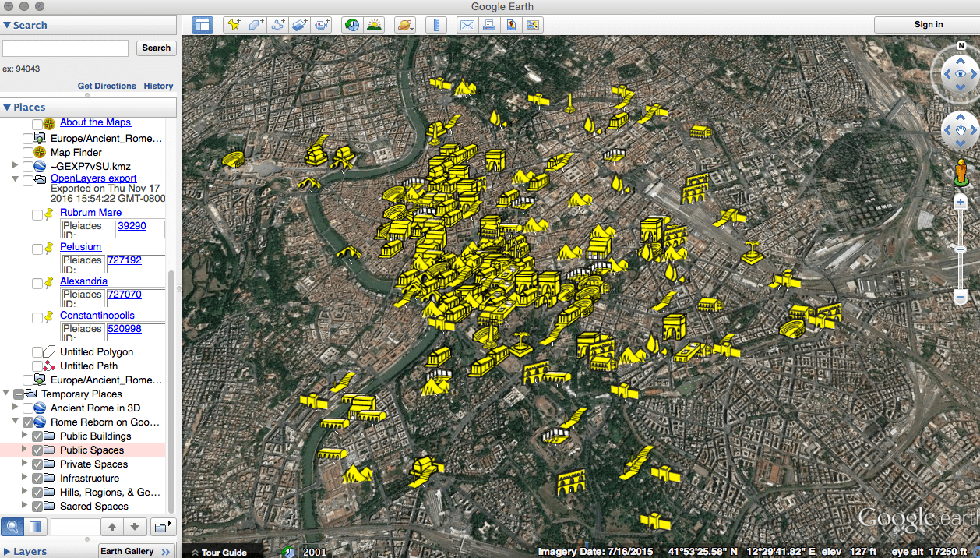
Task: Expand the Infrastructure folder
Action: coord(24,477)
